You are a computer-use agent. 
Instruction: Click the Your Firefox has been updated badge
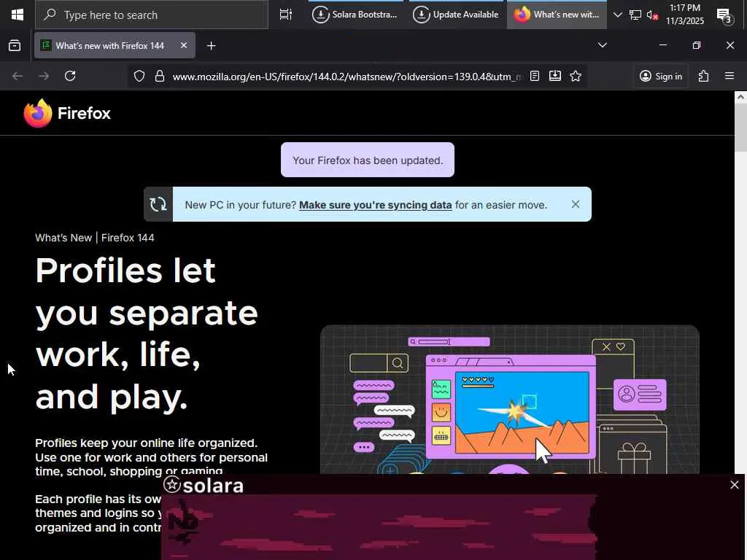tap(368, 160)
